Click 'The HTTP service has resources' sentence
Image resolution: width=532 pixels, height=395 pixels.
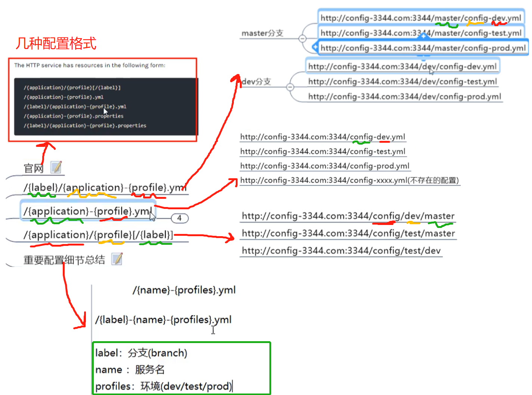(x=90, y=65)
